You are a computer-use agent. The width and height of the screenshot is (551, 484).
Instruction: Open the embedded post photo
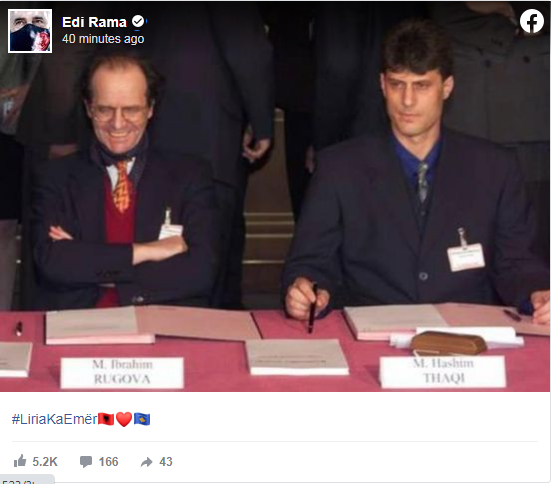point(276,196)
